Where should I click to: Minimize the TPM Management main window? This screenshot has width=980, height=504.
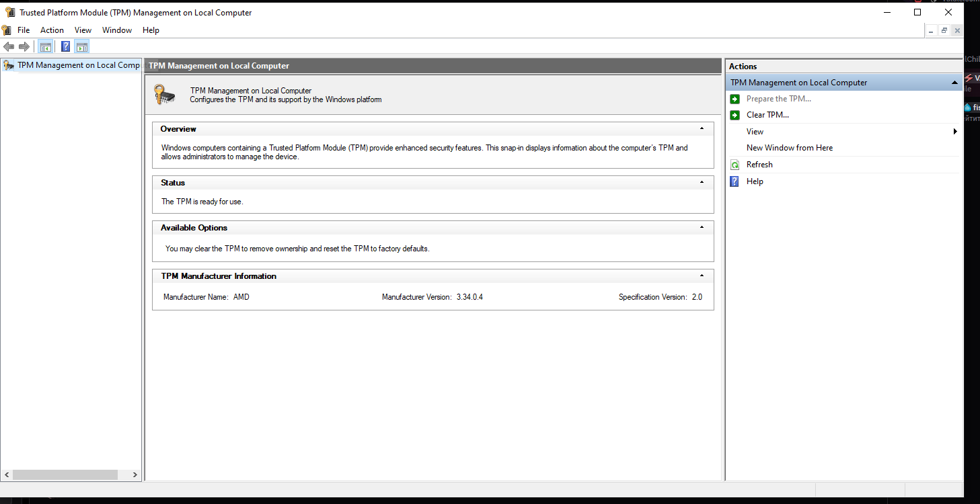pos(887,12)
